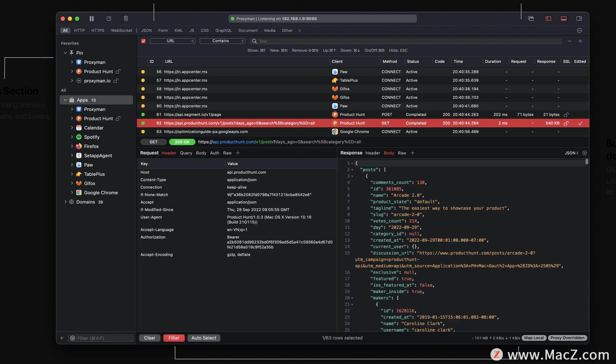Image resolution: width=616 pixels, height=364 pixels.
Task: Toggle the left sidebar panel icon
Action: point(548,19)
